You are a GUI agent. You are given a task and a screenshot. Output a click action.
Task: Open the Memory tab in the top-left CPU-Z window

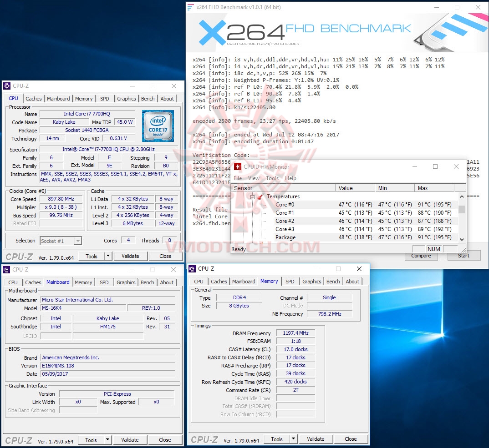84,99
